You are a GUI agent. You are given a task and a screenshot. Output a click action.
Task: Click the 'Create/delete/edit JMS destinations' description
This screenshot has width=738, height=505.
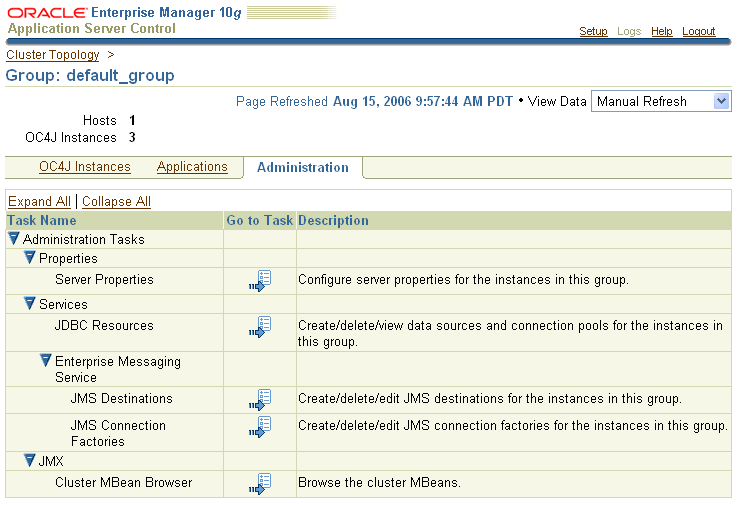click(x=489, y=399)
